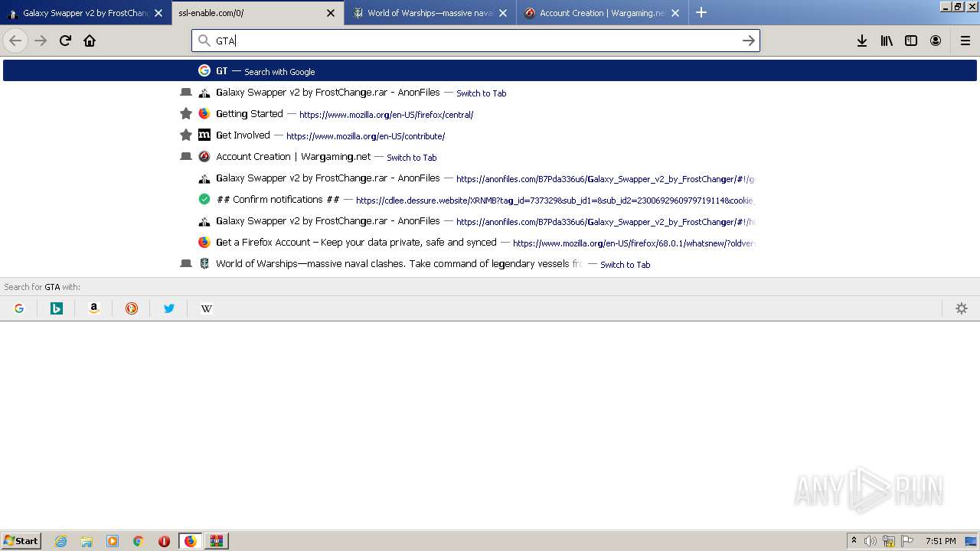
Task: Click the network tray icon
Action: click(889, 541)
